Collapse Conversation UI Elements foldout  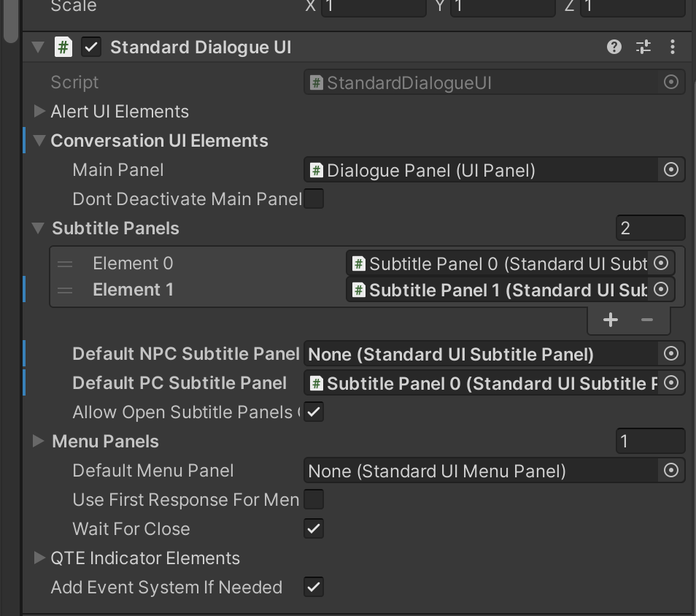tap(39, 140)
